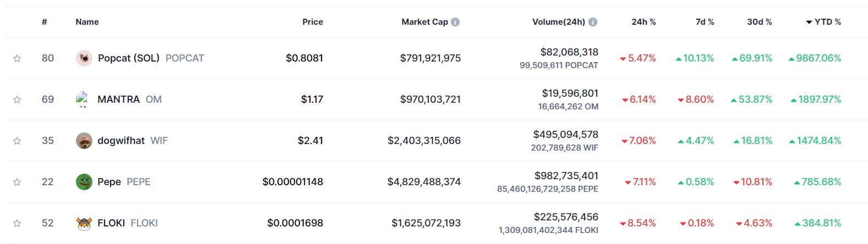This screenshot has height=244, width=868.
Task: Open the FLOKI coin name link
Action: pos(111,223)
